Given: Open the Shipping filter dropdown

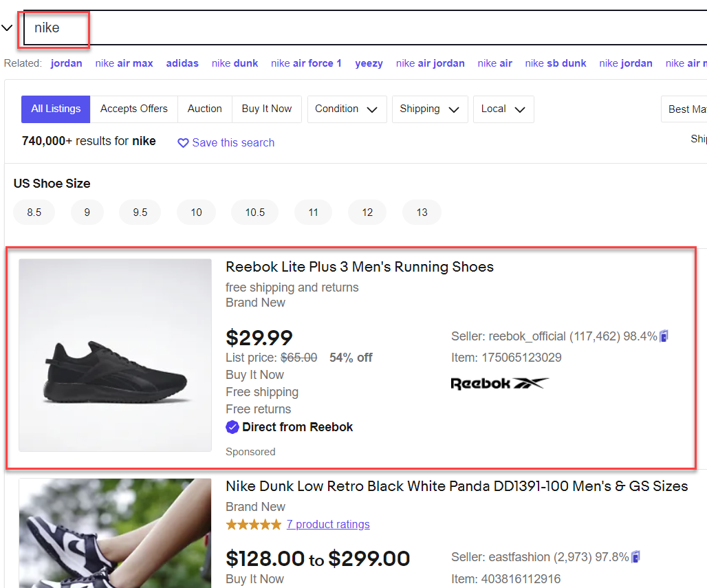Looking at the screenshot, I should [x=430, y=109].
